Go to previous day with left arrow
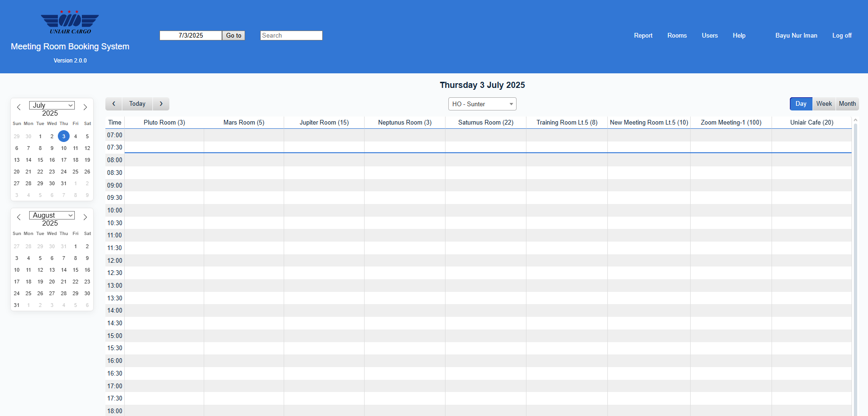This screenshot has height=416, width=868. [114, 104]
